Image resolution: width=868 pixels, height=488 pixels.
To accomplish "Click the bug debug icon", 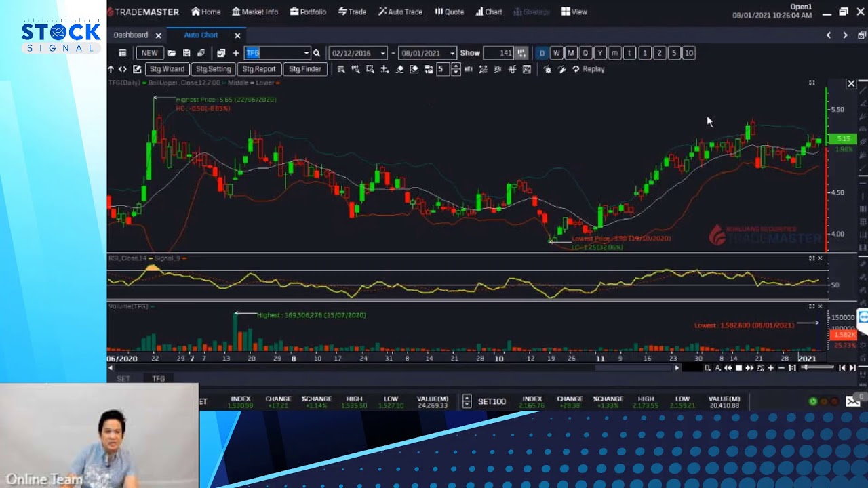I will 547,69.
